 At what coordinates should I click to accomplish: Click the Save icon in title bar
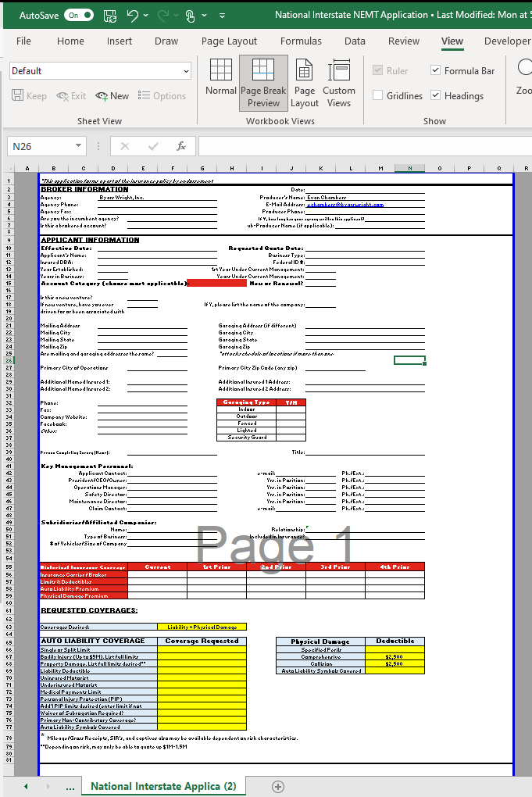[x=109, y=16]
